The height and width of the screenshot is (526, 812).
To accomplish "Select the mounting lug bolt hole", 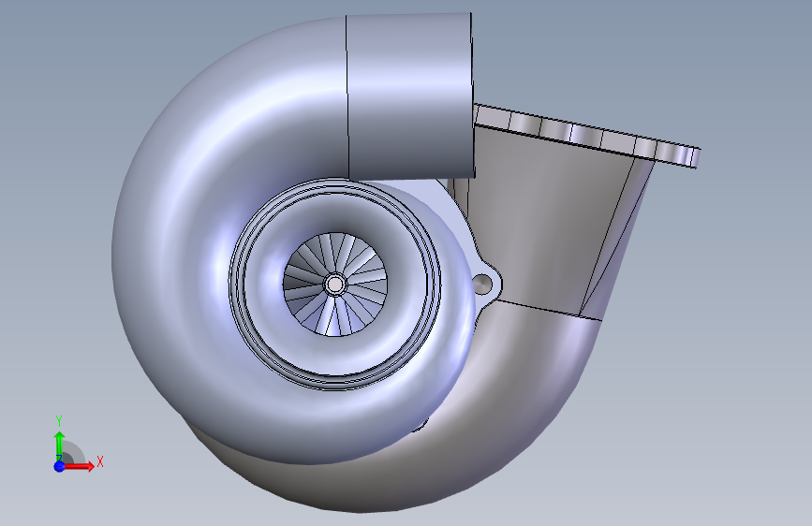I will pyautogui.click(x=482, y=284).
